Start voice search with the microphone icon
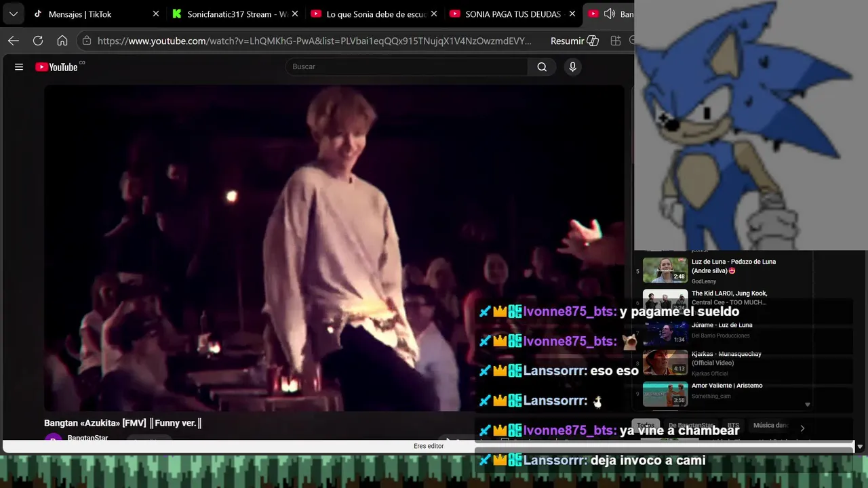The width and height of the screenshot is (868, 488). [573, 66]
